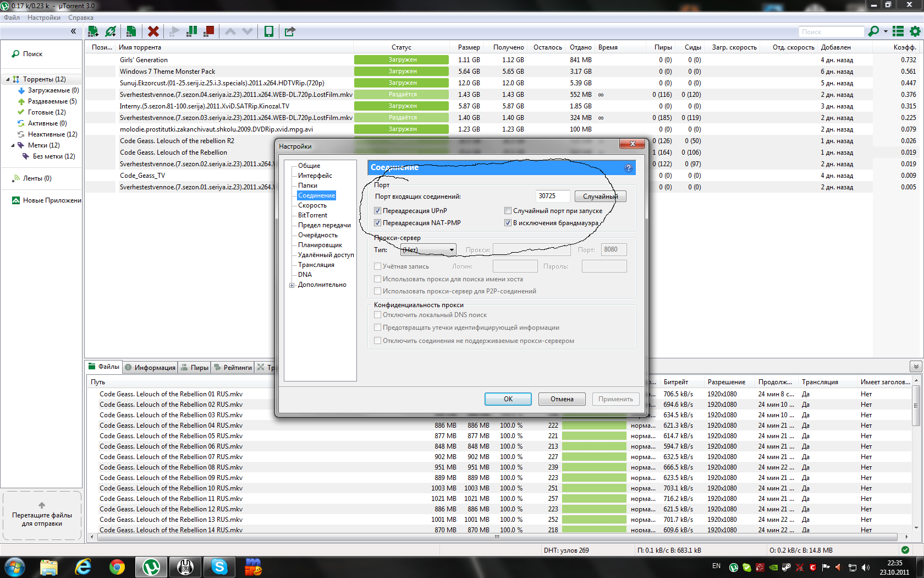
Task: Enable random port at startup checkbox
Action: click(508, 211)
